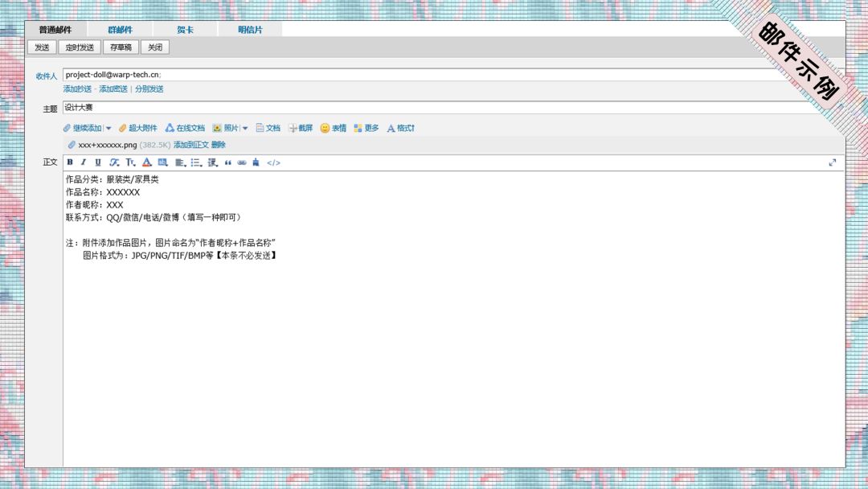Toggle underline text formatting
Screen dimensions: 868x489
point(98,162)
